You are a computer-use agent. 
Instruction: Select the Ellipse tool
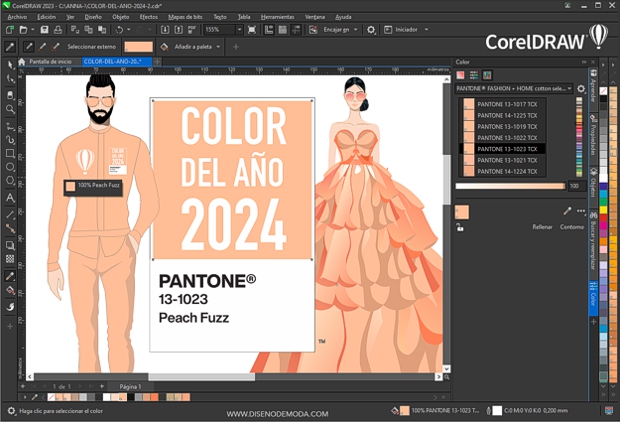[x=10, y=167]
